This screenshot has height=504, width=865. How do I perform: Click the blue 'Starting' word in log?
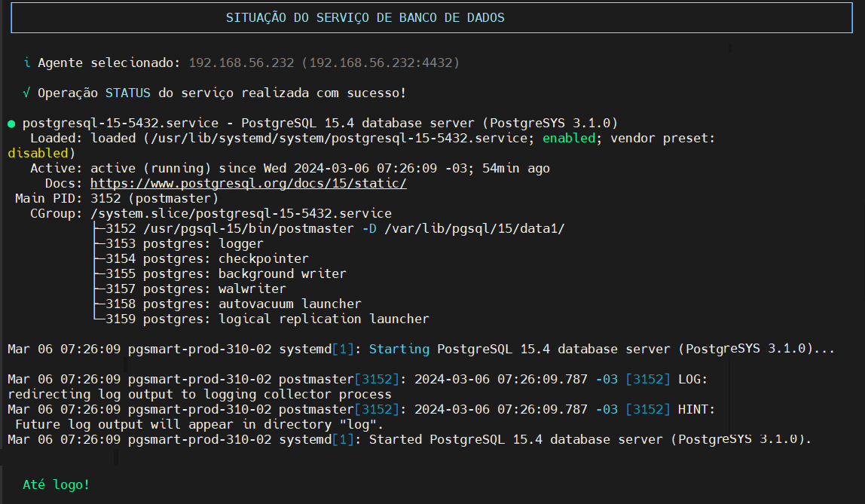tap(399, 349)
